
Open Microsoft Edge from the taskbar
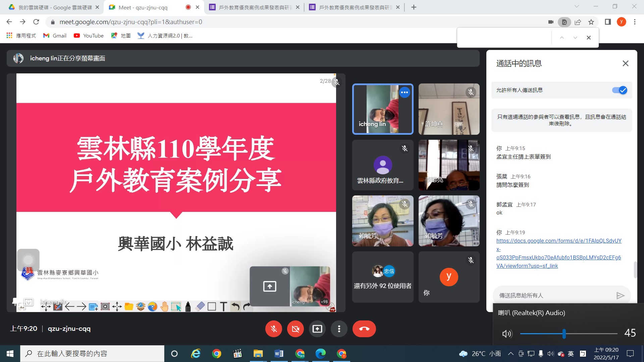(x=320, y=354)
